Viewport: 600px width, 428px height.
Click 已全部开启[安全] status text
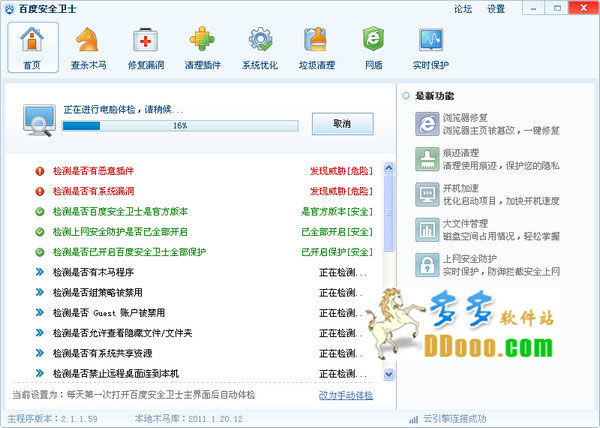click(x=337, y=232)
